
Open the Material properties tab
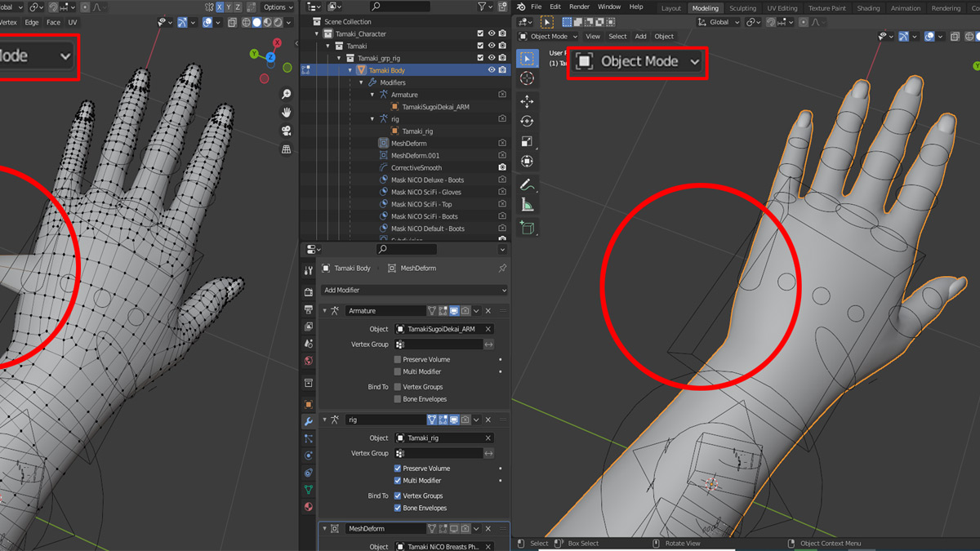click(308, 507)
